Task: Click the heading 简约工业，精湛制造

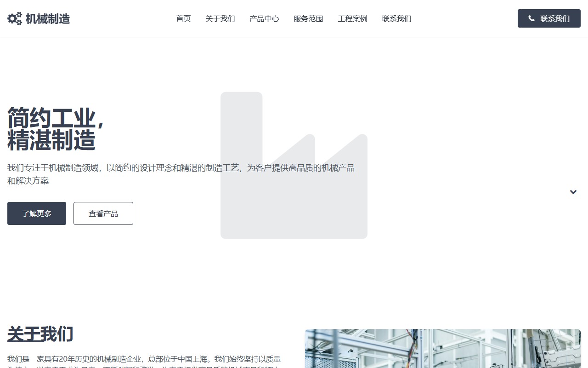Action: click(55, 129)
